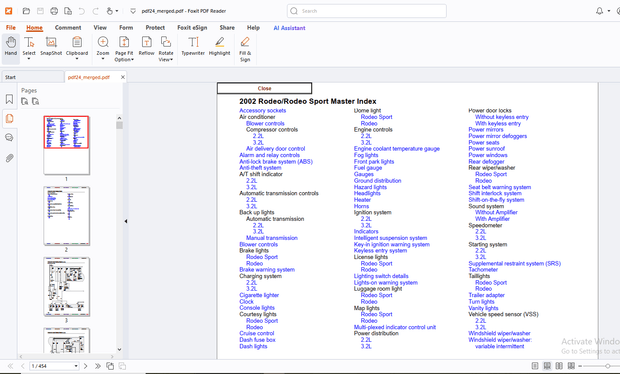Use the SnapShot tool
The width and height of the screenshot is (620, 374).
tap(51, 46)
